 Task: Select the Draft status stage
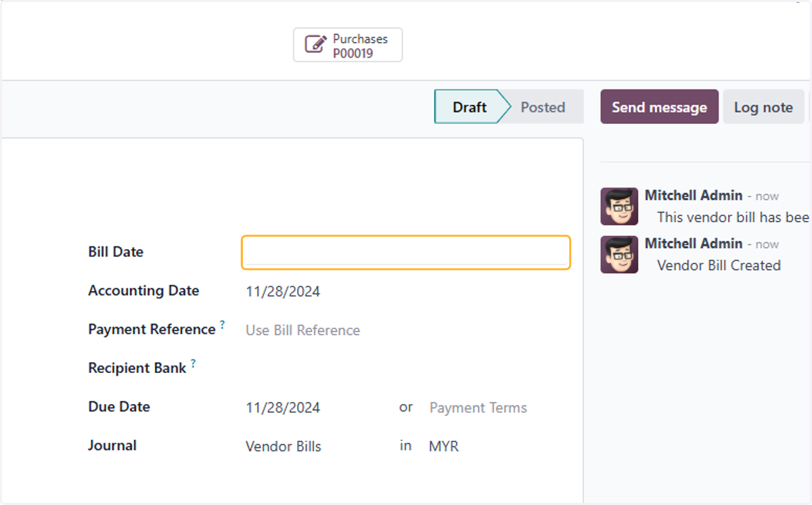tap(470, 107)
